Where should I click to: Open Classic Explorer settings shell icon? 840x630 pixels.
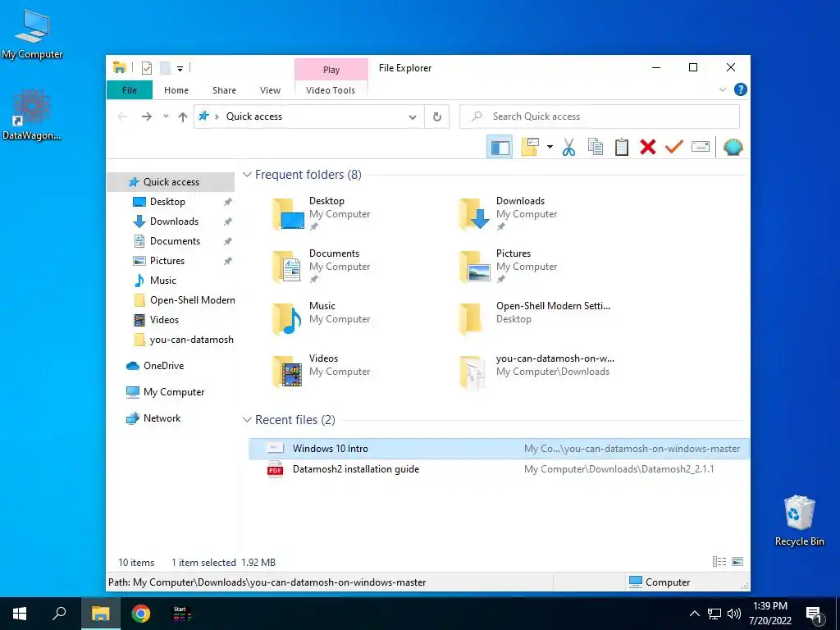tap(733, 147)
